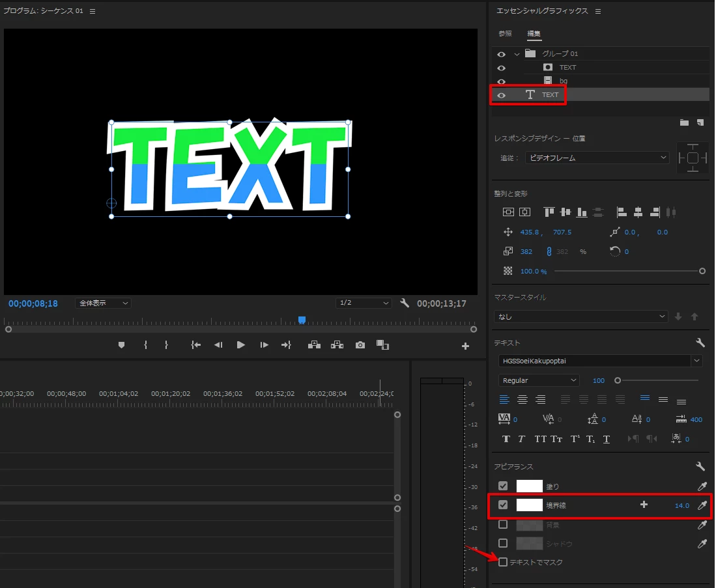Image resolution: width=716 pixels, height=588 pixels.
Task: Align right edges
Action: (655, 212)
